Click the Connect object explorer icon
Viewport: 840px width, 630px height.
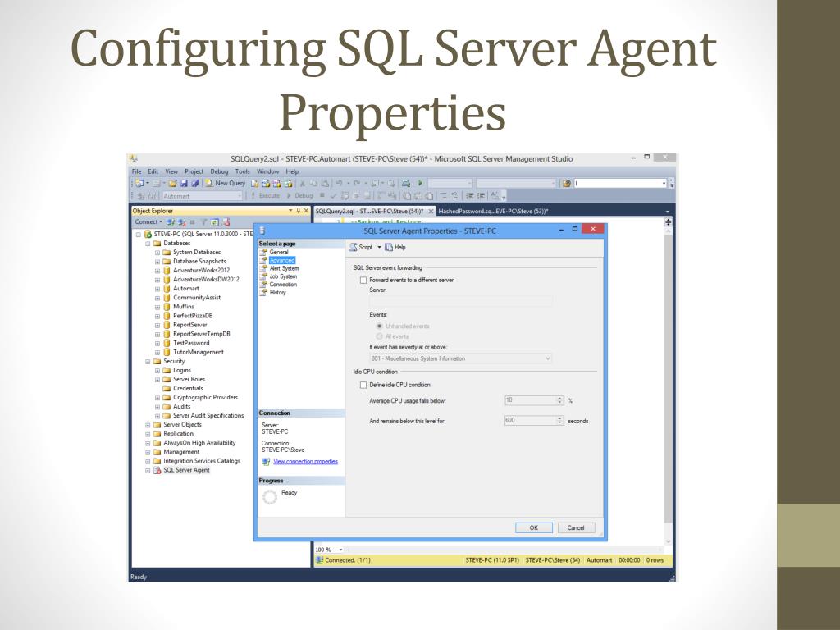(x=171, y=221)
